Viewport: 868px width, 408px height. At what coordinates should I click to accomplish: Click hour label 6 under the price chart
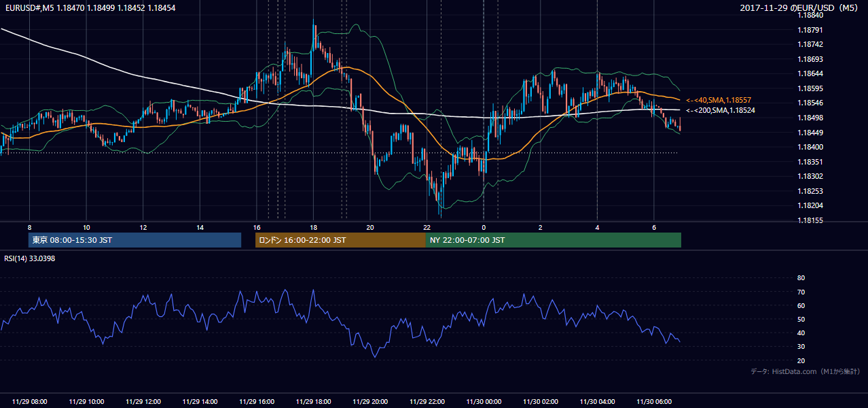(654, 227)
